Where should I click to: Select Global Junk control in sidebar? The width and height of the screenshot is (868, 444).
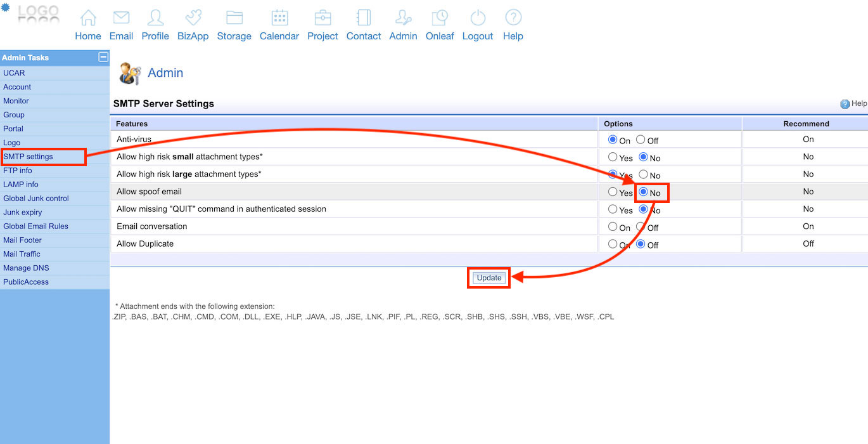click(x=35, y=199)
